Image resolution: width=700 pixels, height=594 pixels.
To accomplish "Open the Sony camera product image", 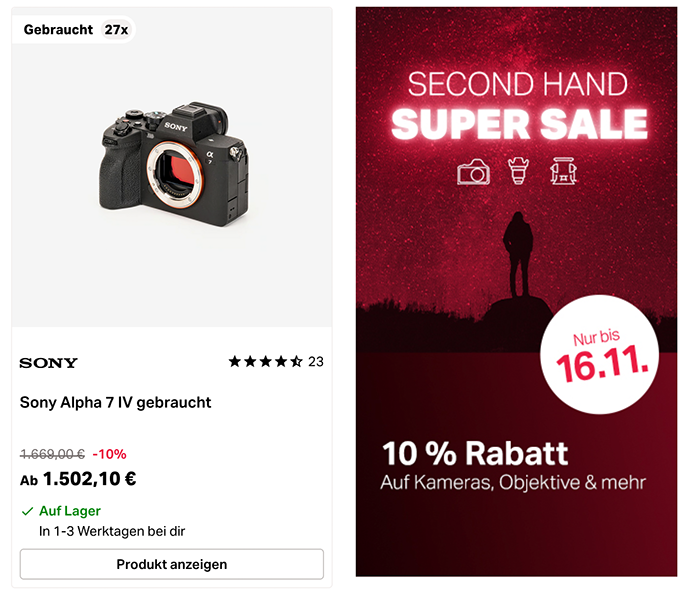I will pos(172,165).
